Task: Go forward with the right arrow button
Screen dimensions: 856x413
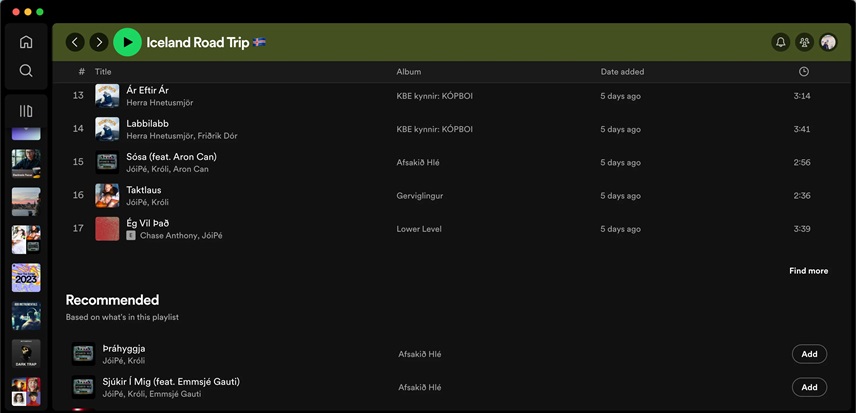Action: coord(99,42)
